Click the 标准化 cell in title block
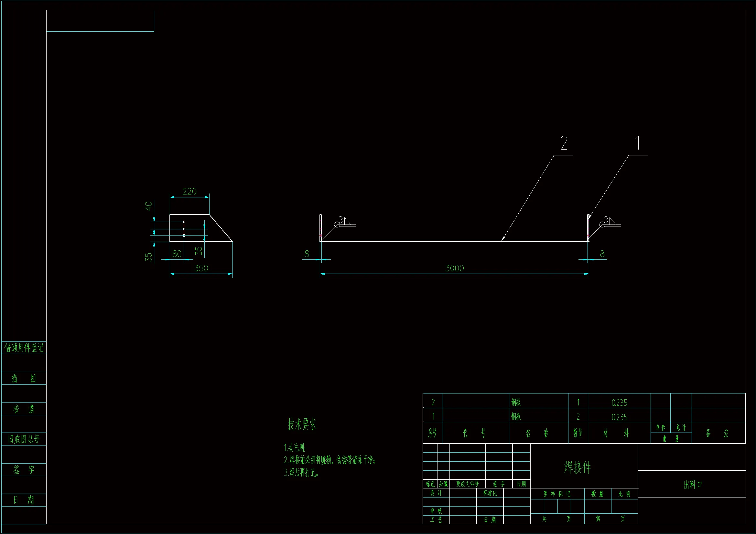756x534 pixels. pos(490,493)
